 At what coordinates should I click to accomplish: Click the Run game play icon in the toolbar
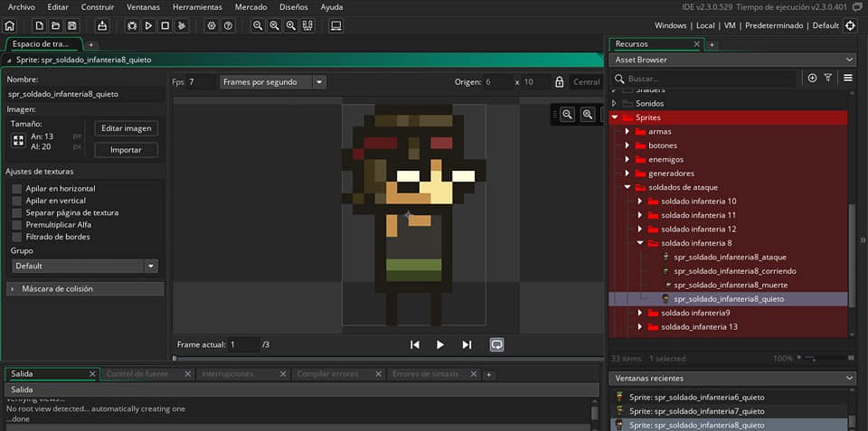pyautogui.click(x=148, y=25)
